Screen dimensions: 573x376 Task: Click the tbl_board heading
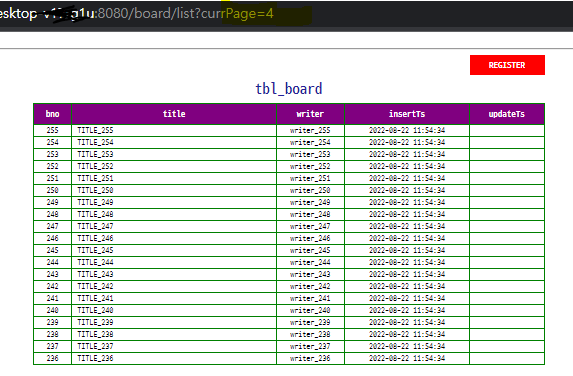(289, 89)
